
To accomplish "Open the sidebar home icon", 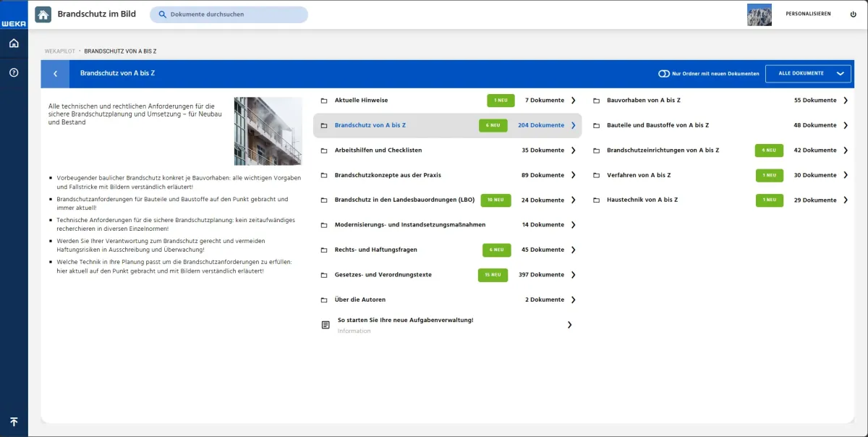I will pyautogui.click(x=14, y=43).
